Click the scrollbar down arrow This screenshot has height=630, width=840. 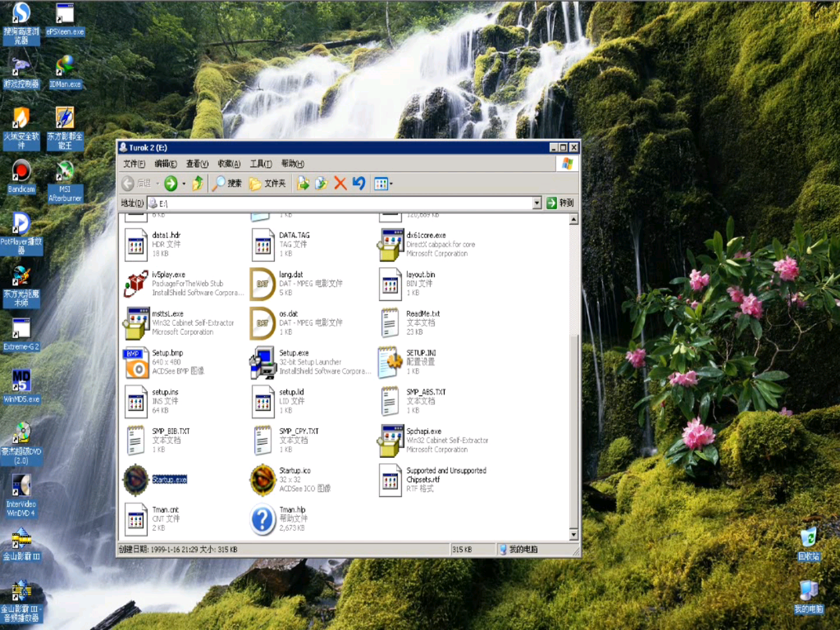573,534
